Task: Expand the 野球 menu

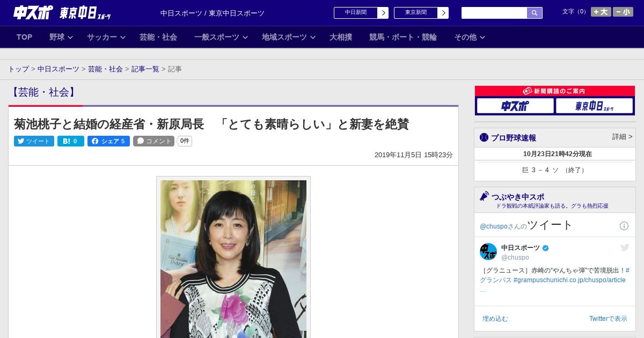Action: [x=61, y=37]
